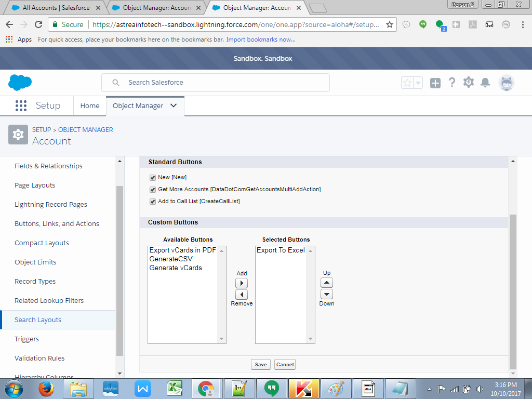Viewport: 532px width, 399px height.
Task: Switch to the Home tab
Action: (x=89, y=106)
